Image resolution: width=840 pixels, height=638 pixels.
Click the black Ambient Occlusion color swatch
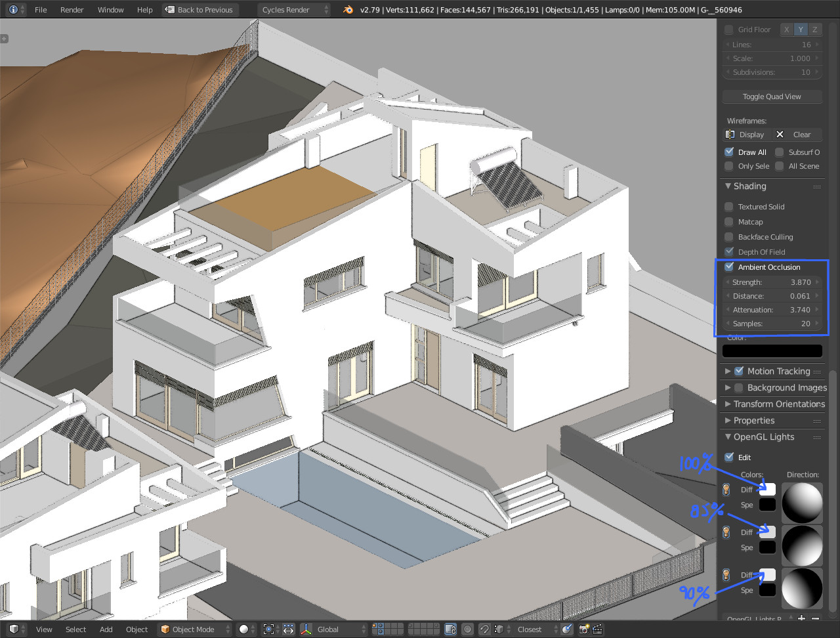pos(772,351)
